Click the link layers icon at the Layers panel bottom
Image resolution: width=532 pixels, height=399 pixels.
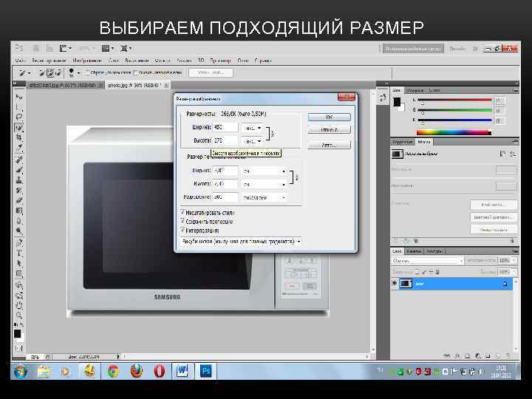tap(447, 356)
